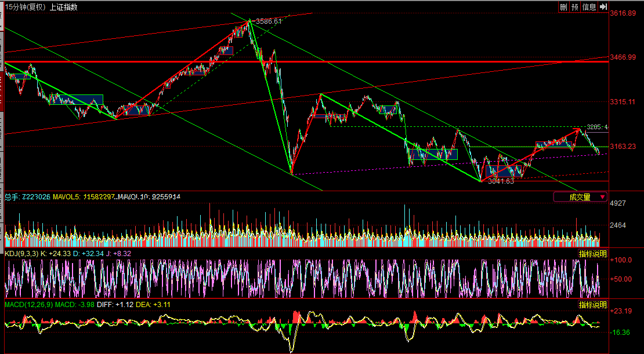644x354 pixels.
Task: Click the 预 forecast button
Action: [575, 7]
